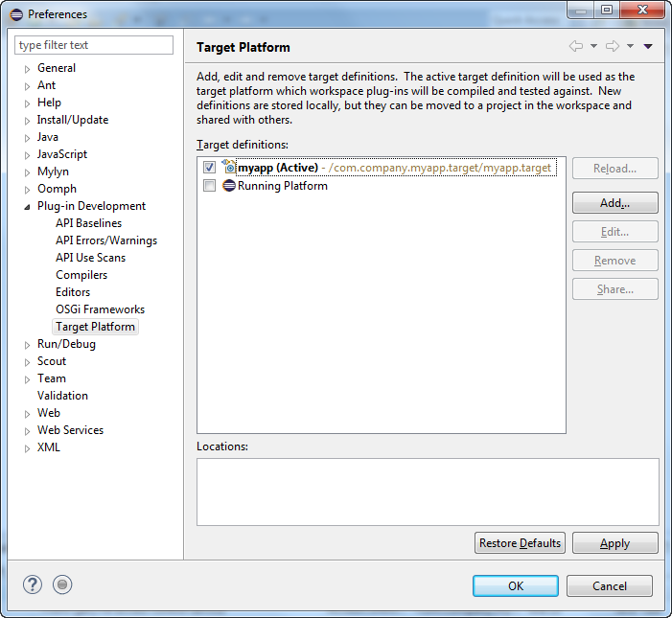Collapse the Plug-in Development node
Image resolution: width=672 pixels, height=618 pixels.
[x=27, y=207]
